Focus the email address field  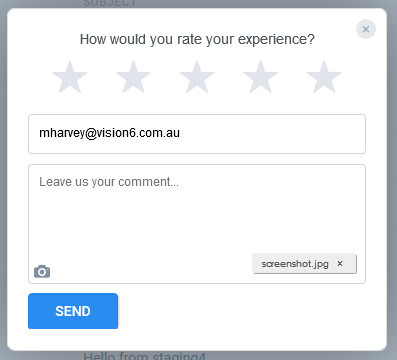pos(197,134)
